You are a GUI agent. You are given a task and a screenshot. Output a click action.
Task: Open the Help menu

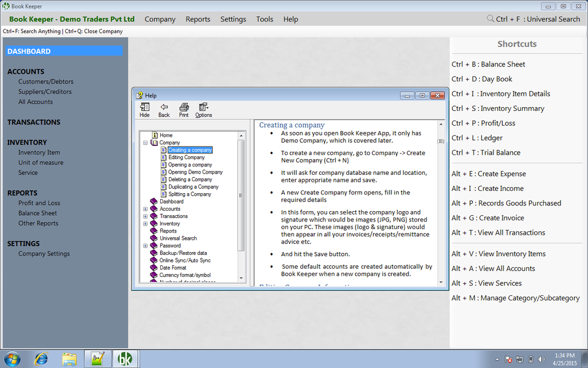pos(291,19)
